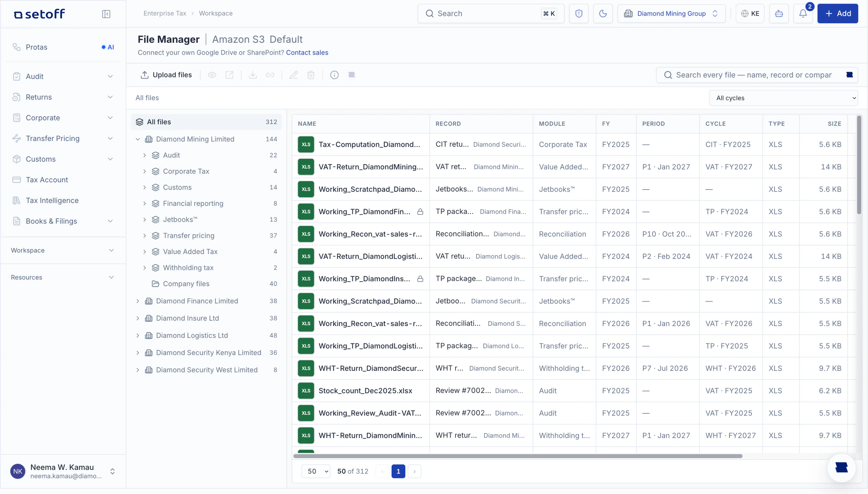Open the shield security icon

579,13
